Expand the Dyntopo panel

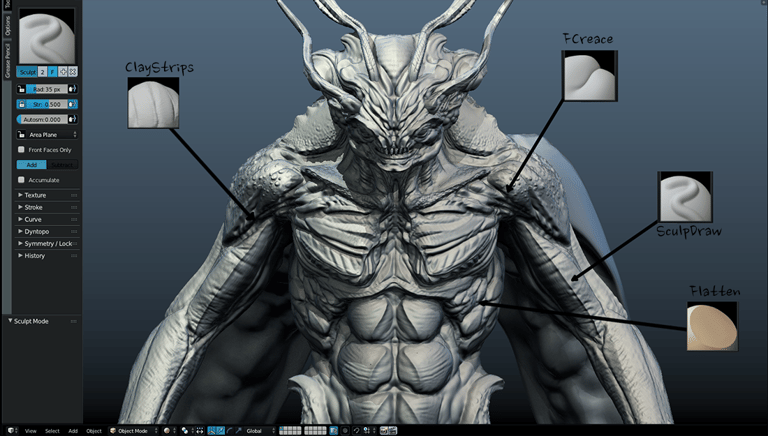[48, 231]
